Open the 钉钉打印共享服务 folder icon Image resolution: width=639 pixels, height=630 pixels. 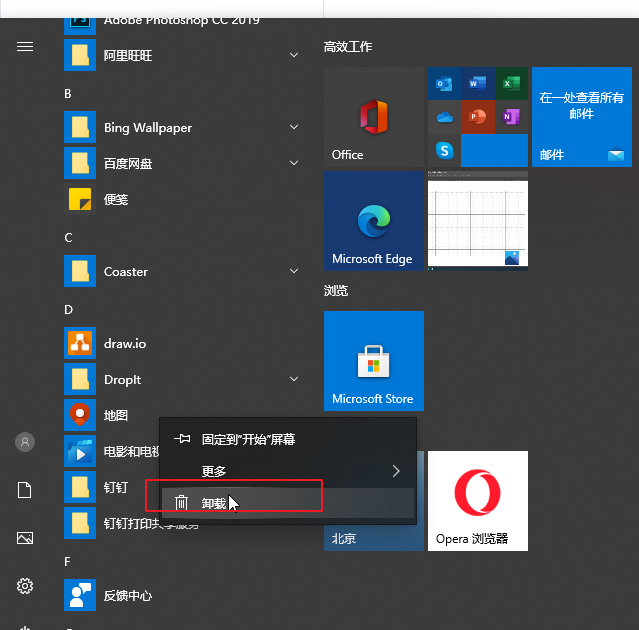click(x=80, y=523)
